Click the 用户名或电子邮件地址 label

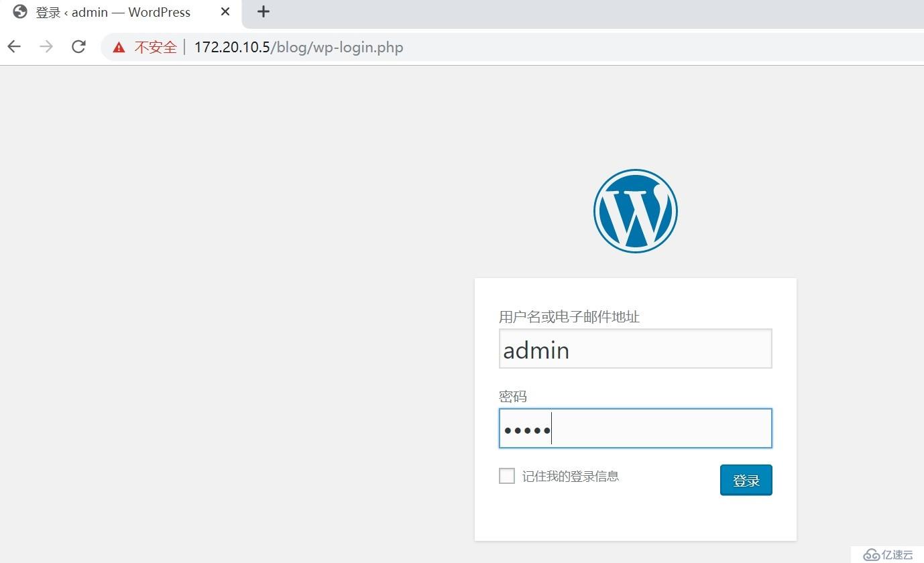coord(569,316)
